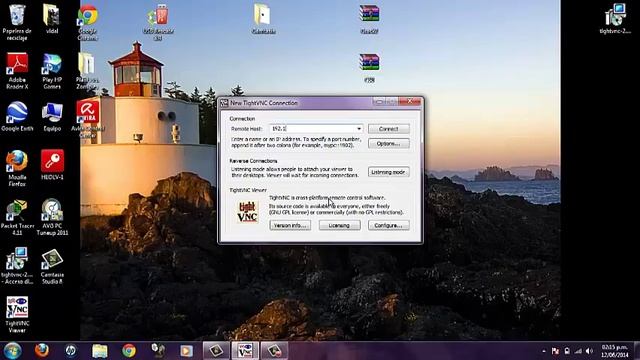640x360 pixels.
Task: Select HDDLV-1 desktop icon
Action: pos(52,165)
